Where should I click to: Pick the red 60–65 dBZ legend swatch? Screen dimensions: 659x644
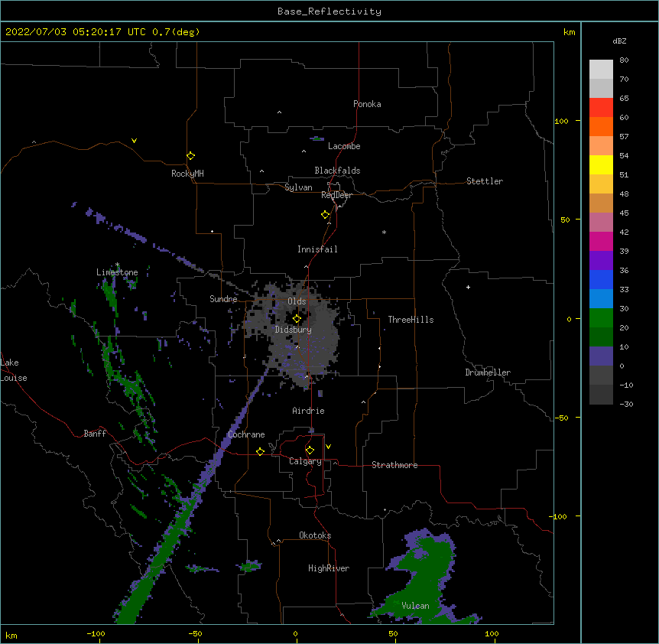(x=601, y=108)
